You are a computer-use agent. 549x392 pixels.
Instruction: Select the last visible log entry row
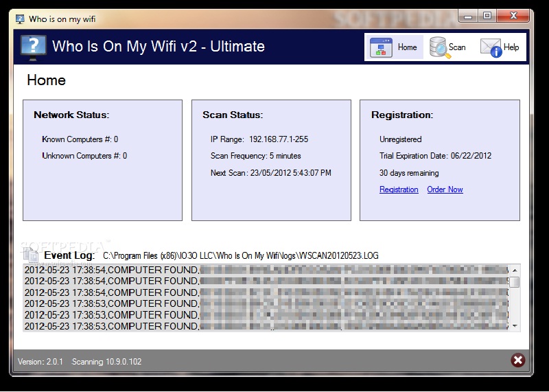[111, 325]
